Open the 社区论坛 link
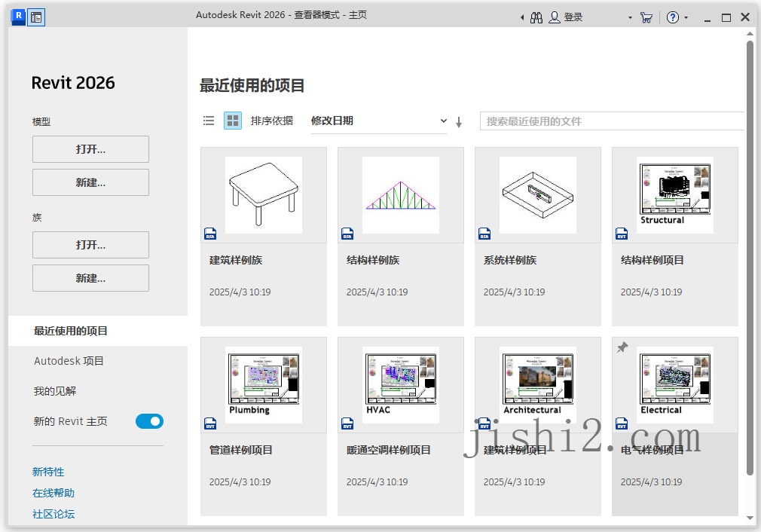 pyautogui.click(x=53, y=514)
